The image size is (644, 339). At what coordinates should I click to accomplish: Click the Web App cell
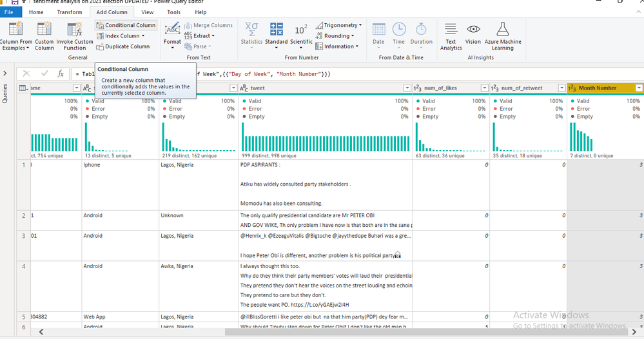point(121,317)
